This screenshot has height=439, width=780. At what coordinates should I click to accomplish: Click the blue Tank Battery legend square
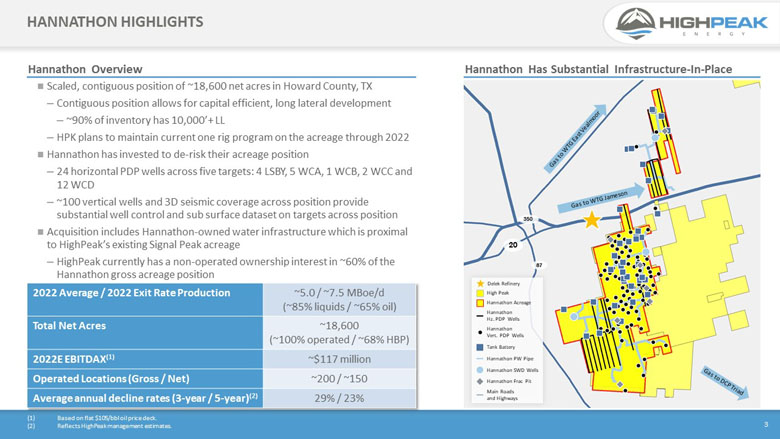point(480,347)
